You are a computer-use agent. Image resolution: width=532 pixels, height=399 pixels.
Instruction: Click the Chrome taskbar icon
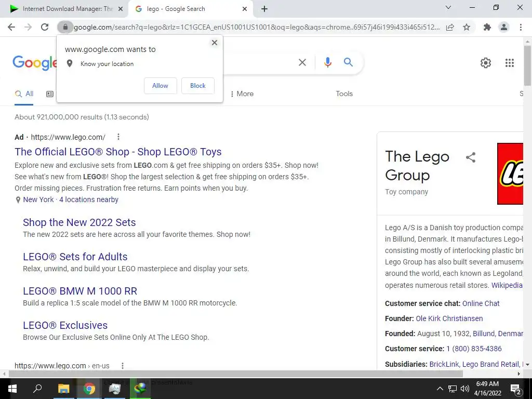(x=89, y=389)
